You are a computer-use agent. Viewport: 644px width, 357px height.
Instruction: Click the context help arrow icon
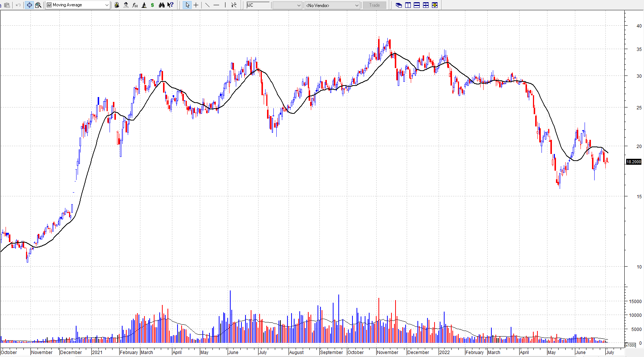pos(170,5)
